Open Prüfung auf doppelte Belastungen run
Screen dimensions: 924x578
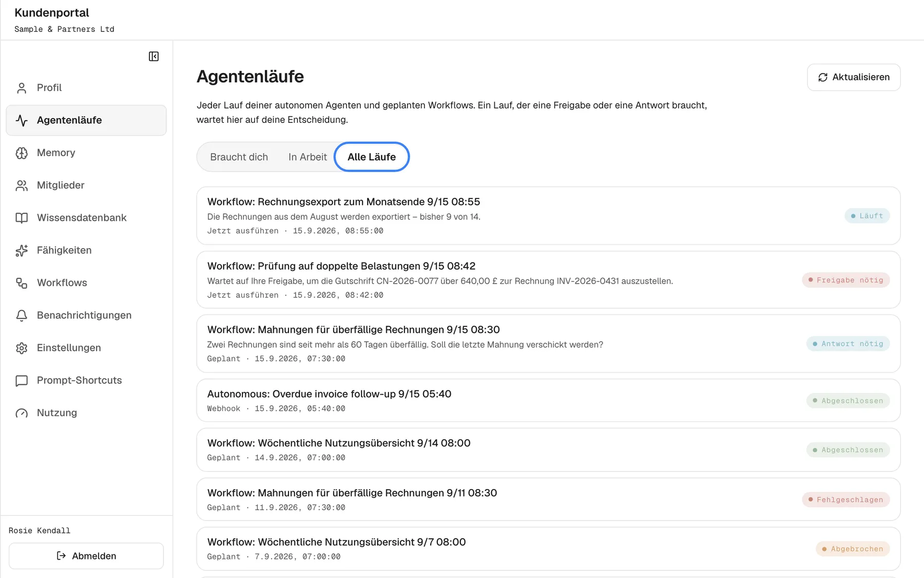tap(548, 279)
